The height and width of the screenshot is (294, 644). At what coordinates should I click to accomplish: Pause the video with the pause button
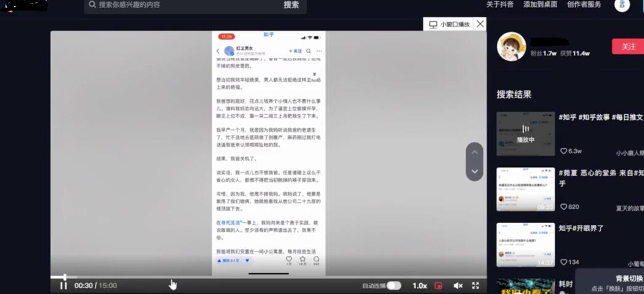coord(63,285)
